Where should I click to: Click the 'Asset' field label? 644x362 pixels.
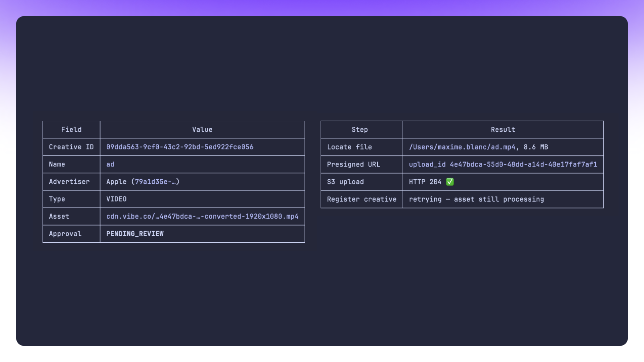point(59,217)
